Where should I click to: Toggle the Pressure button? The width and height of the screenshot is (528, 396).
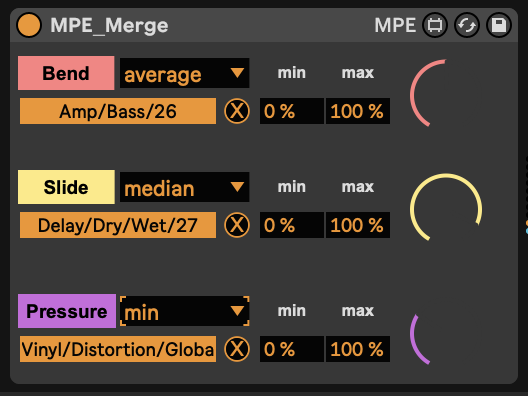(x=67, y=311)
